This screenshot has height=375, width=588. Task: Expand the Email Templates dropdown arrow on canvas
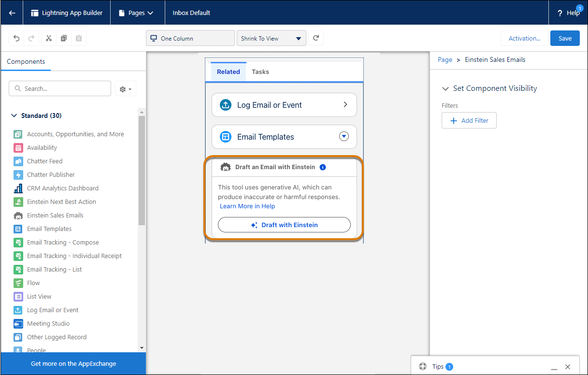pos(344,137)
